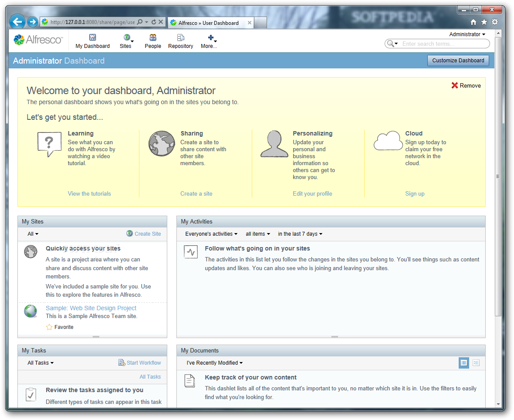Click the red X Remove icon

pos(454,85)
